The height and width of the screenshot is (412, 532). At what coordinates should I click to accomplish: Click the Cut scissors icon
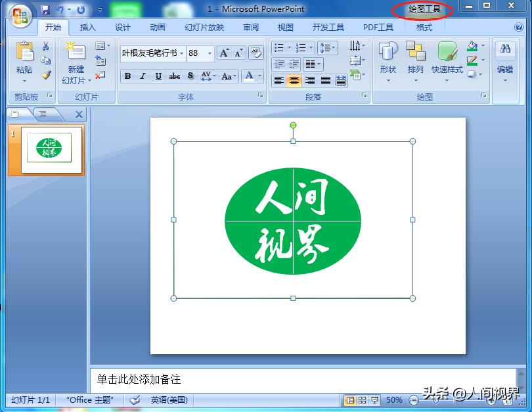click(x=46, y=46)
